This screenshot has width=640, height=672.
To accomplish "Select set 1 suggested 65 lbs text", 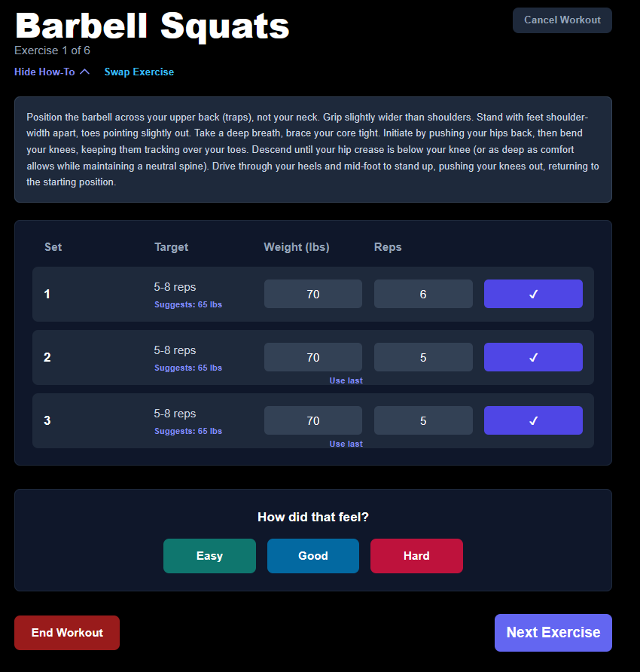I will pyautogui.click(x=188, y=304).
